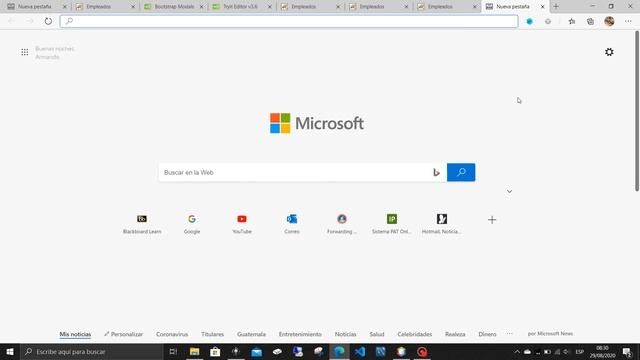Open the Microsoft apps grid launcher

(x=25, y=52)
